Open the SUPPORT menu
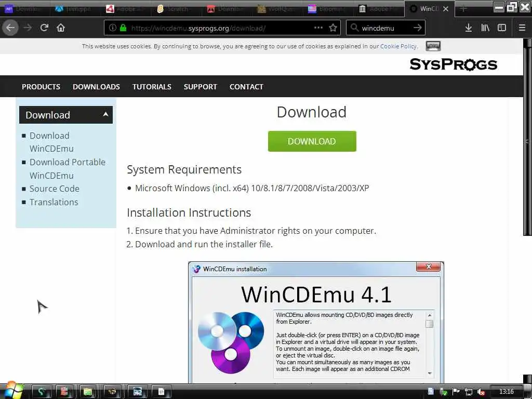Screen dimensions: 532x399 click(201, 87)
